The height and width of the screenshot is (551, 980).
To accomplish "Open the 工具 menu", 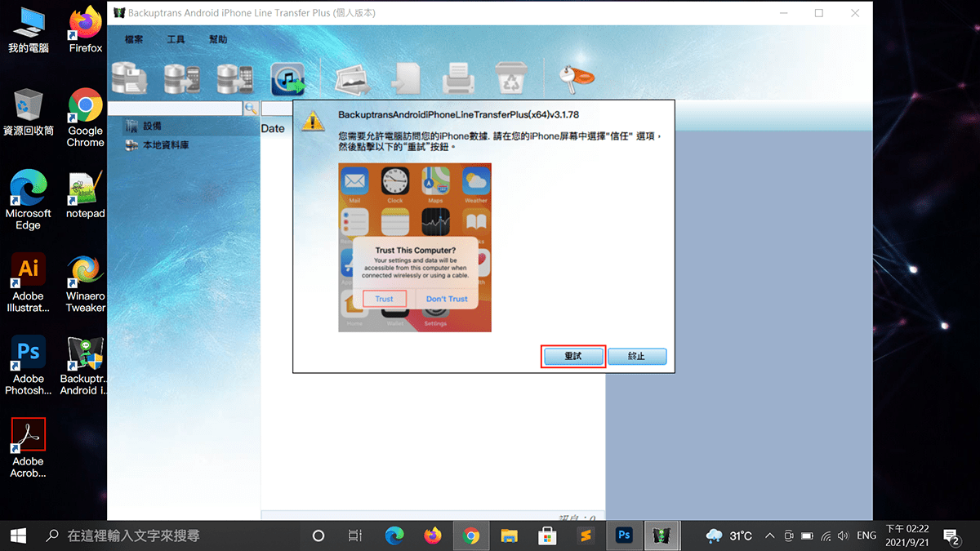I will click(176, 39).
